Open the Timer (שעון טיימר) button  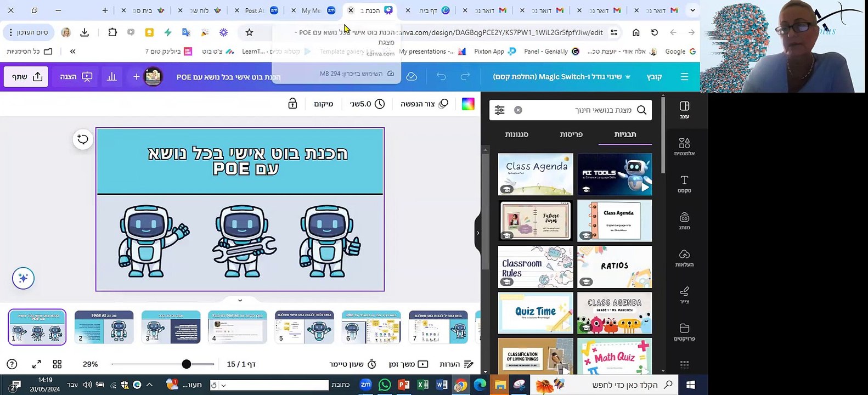pyautogui.click(x=353, y=364)
